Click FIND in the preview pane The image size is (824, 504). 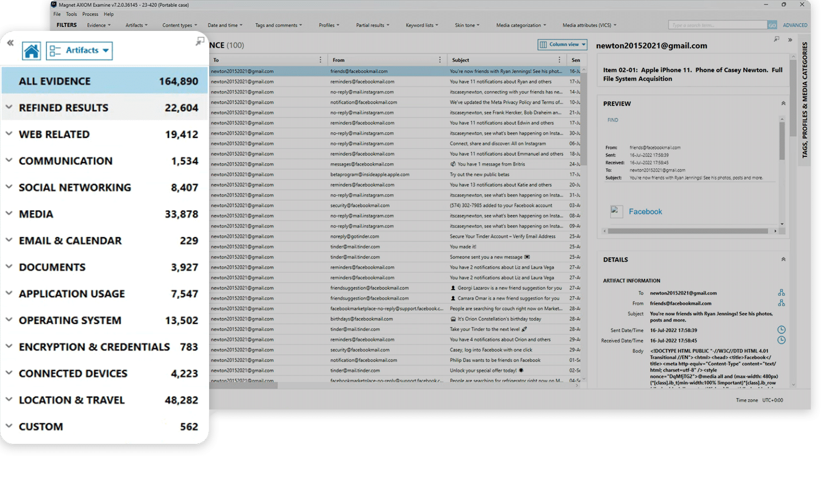coord(613,120)
